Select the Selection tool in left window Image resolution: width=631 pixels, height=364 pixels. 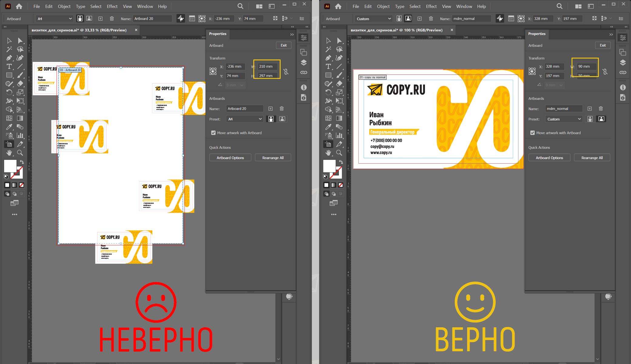pyautogui.click(x=9, y=41)
